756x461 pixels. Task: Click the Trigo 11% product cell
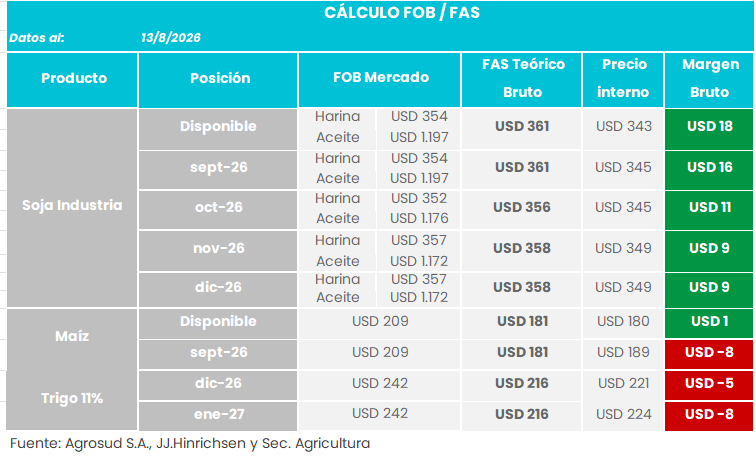(72, 399)
